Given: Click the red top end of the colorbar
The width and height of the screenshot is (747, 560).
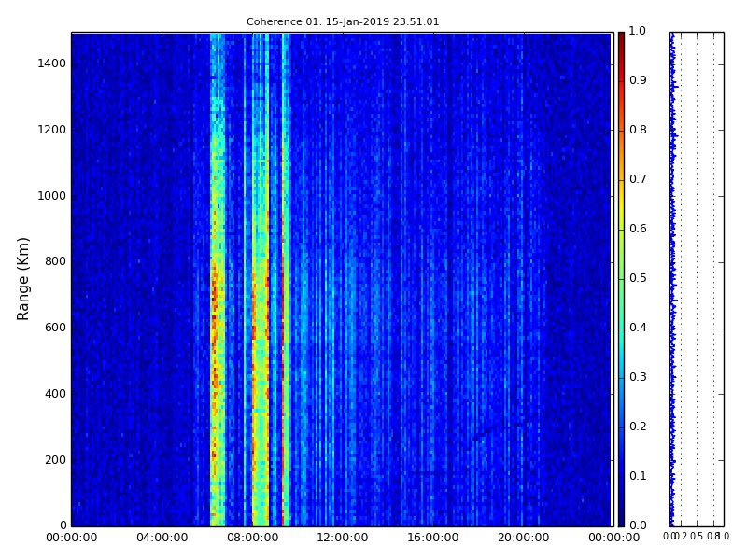Looking at the screenshot, I should pos(621,38).
